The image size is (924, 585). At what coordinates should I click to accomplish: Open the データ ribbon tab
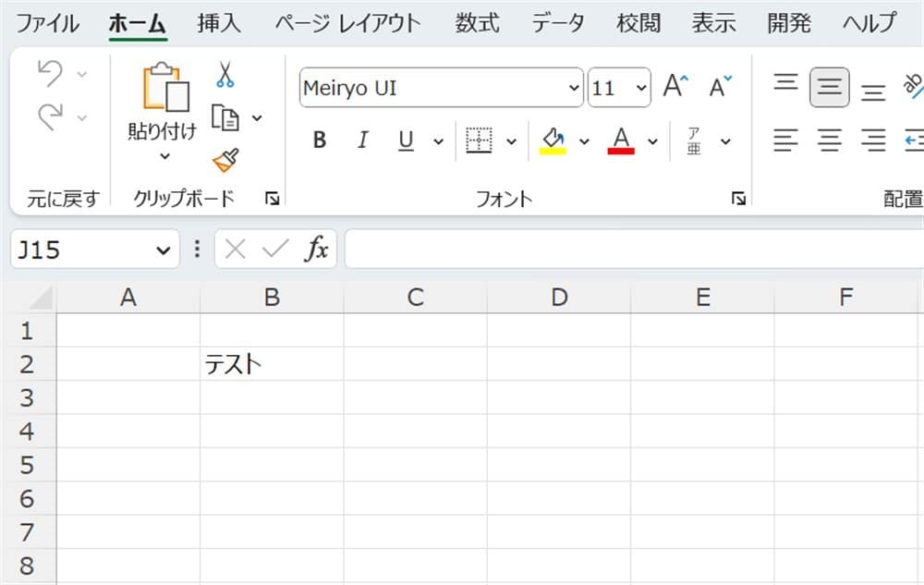557,23
